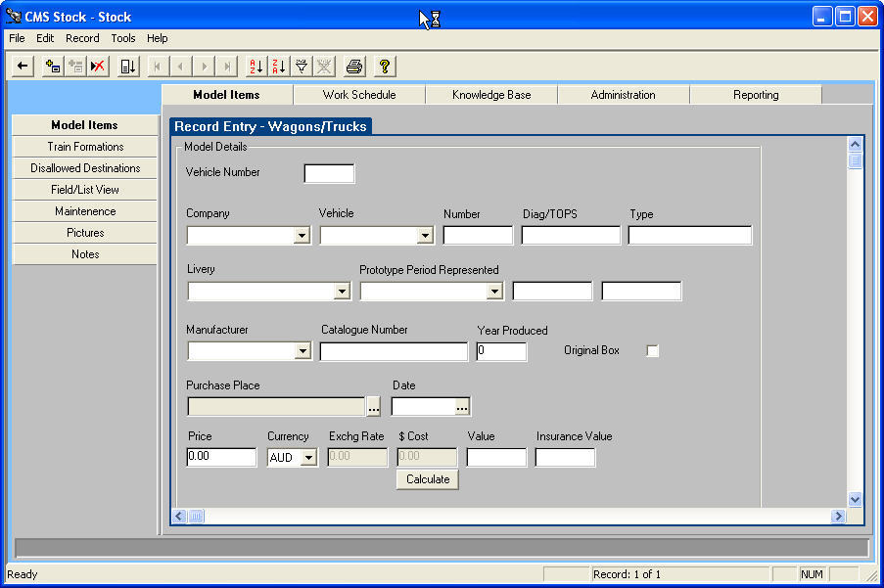The width and height of the screenshot is (884, 588).
Task: Open the Currency AUD dropdown
Action: click(x=308, y=457)
